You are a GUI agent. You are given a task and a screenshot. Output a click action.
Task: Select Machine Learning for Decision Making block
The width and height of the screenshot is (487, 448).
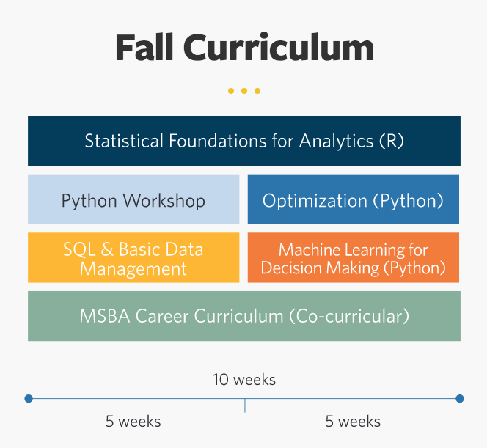(x=353, y=257)
